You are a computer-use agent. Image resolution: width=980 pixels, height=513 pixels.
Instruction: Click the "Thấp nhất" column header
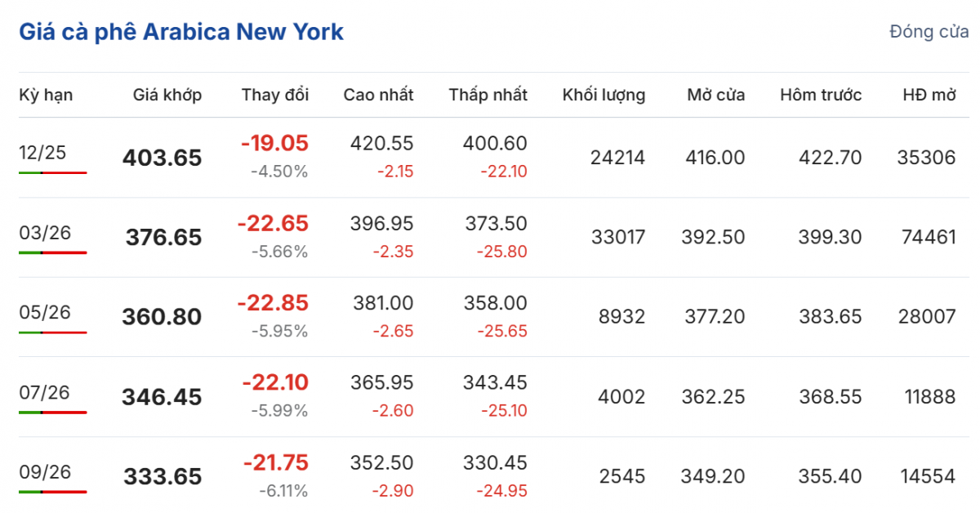[488, 95]
